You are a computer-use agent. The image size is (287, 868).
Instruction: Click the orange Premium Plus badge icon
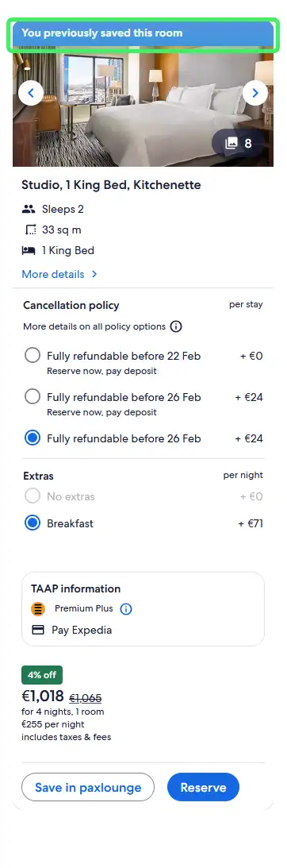[x=38, y=609]
